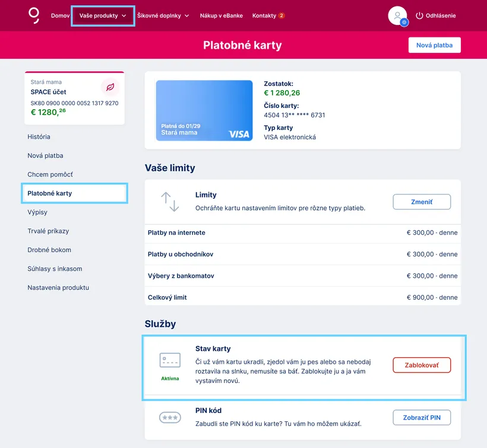Log out via Odhlásenie
The height and width of the screenshot is (448, 487).
coord(441,16)
